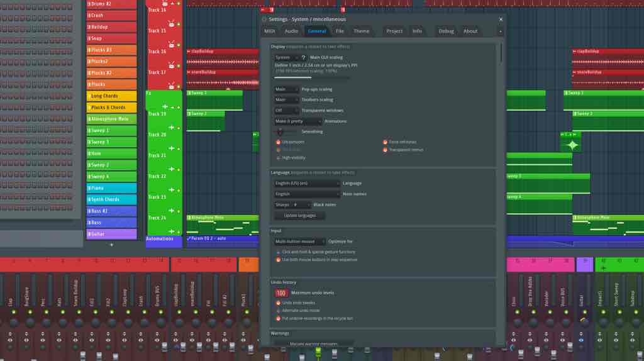
Task: Click the Maximum undo levels value 100
Action: (281, 293)
